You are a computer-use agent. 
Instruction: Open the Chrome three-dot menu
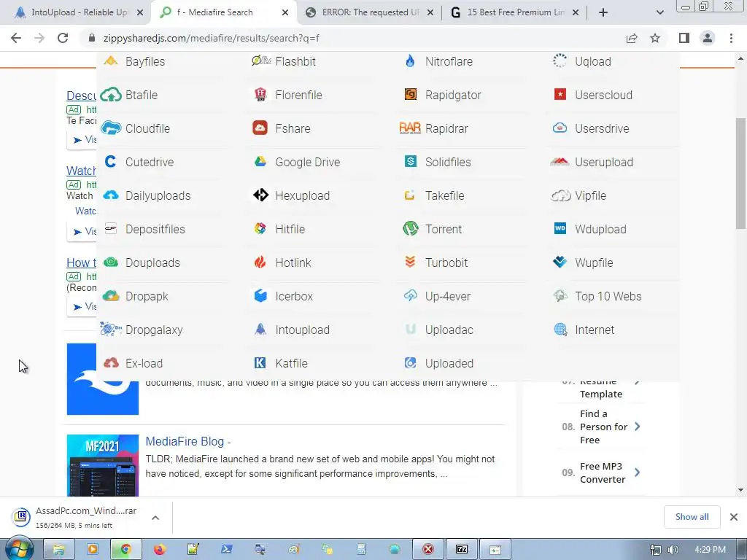click(x=731, y=38)
